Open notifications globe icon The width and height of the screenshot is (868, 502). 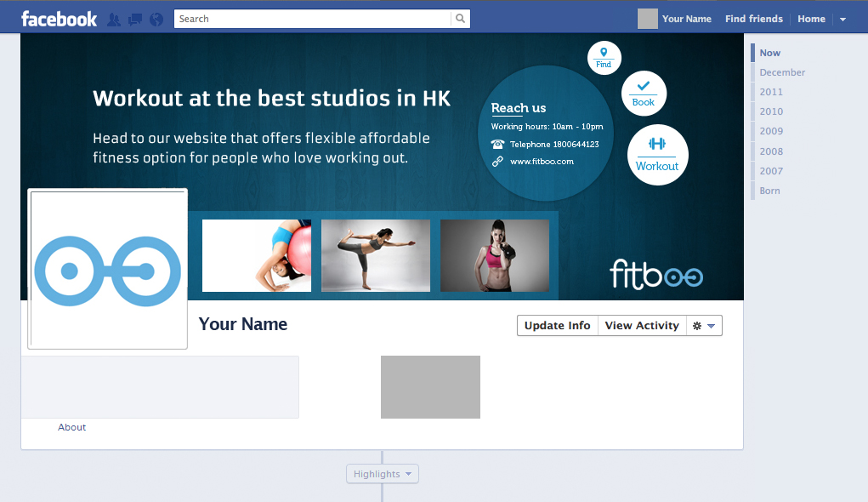coord(156,20)
